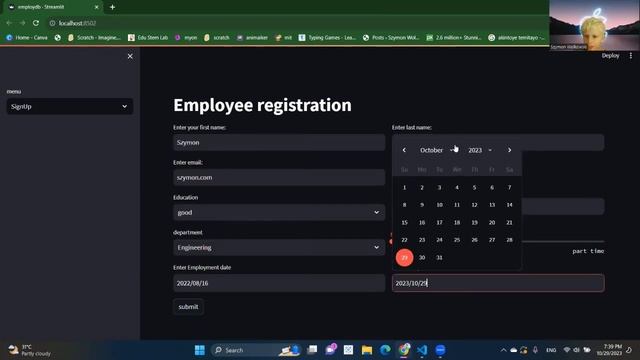Open the animaker bookmark
The width and height of the screenshot is (640, 360).
point(252,38)
